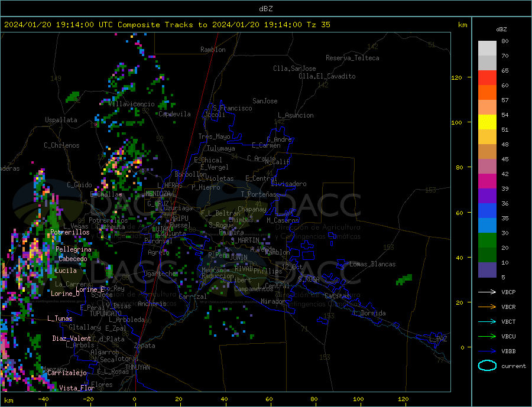Image resolution: width=532 pixels, height=407 pixels.
Task: Click the 'Villavicencio' place label
Action: click(131, 104)
